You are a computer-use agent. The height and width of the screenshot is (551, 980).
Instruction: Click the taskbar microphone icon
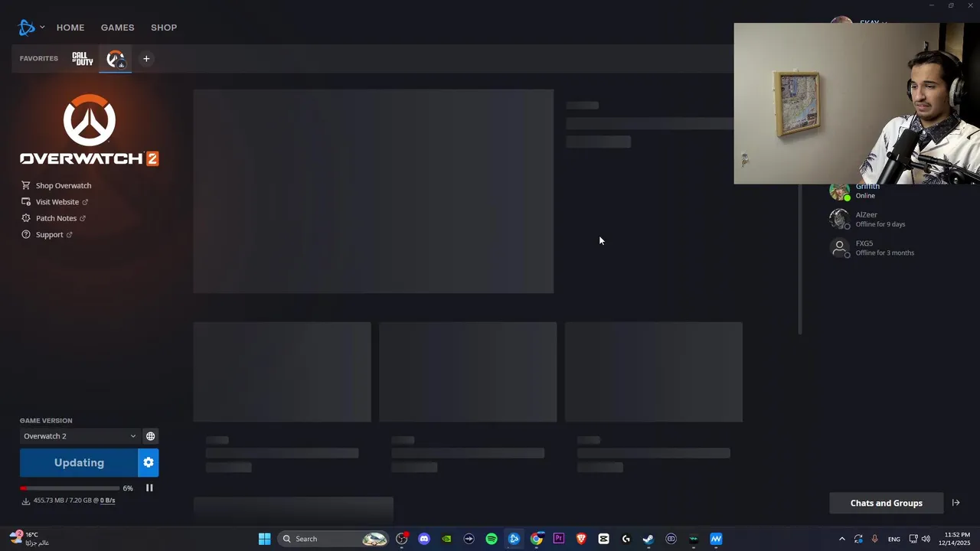coord(874,539)
